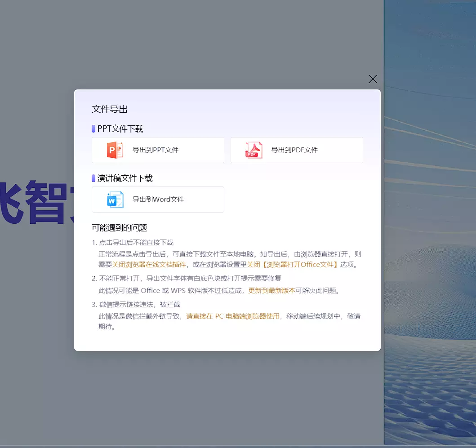Click the blue Word document icon
Screen dimensions: 476x448
[115, 200]
